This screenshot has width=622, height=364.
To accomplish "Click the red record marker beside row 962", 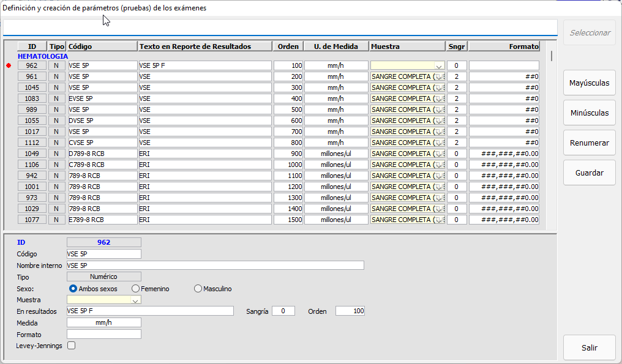I will (x=9, y=65).
